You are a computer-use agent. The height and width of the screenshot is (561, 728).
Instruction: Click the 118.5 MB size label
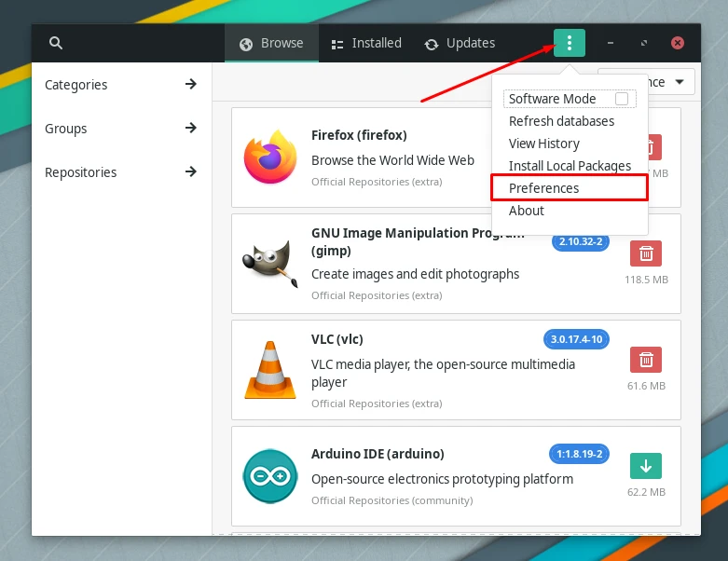tap(646, 280)
